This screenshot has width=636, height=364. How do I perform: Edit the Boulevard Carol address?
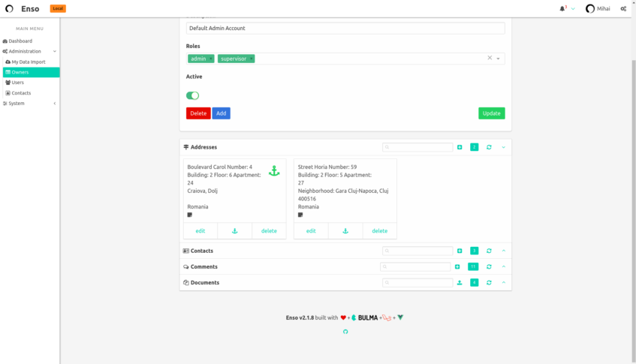(200, 230)
